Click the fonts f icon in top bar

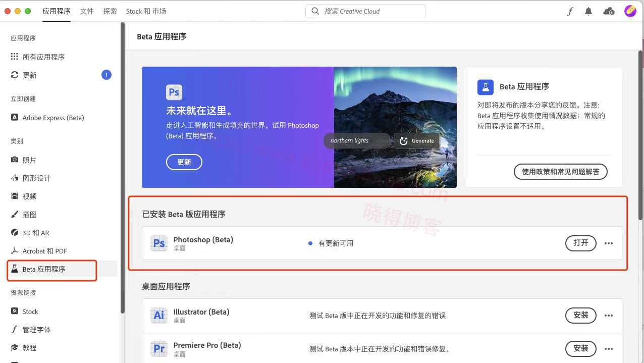coord(570,11)
